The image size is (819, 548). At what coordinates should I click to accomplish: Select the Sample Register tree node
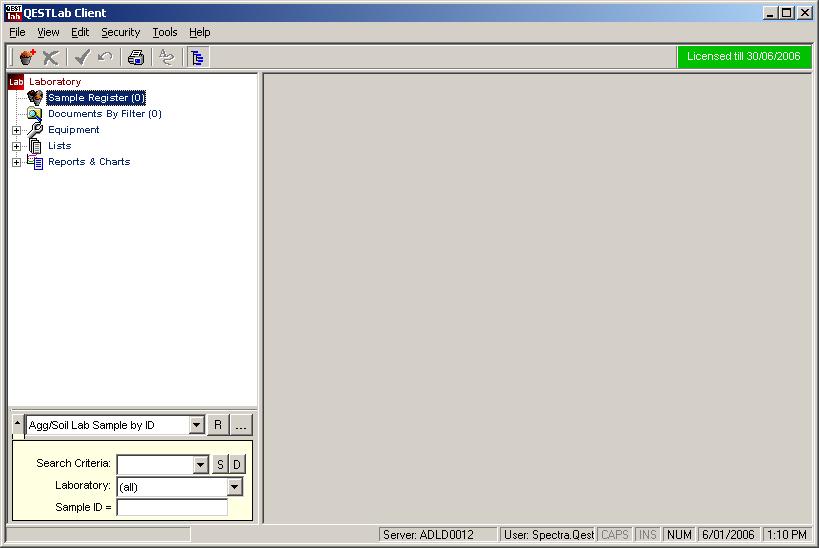tap(96, 98)
